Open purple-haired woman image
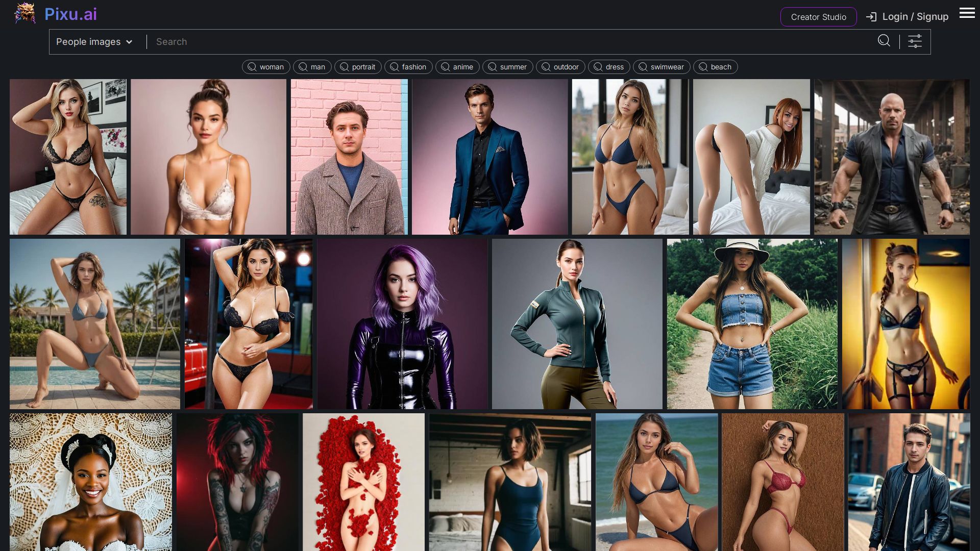The width and height of the screenshot is (980, 551). (x=402, y=323)
